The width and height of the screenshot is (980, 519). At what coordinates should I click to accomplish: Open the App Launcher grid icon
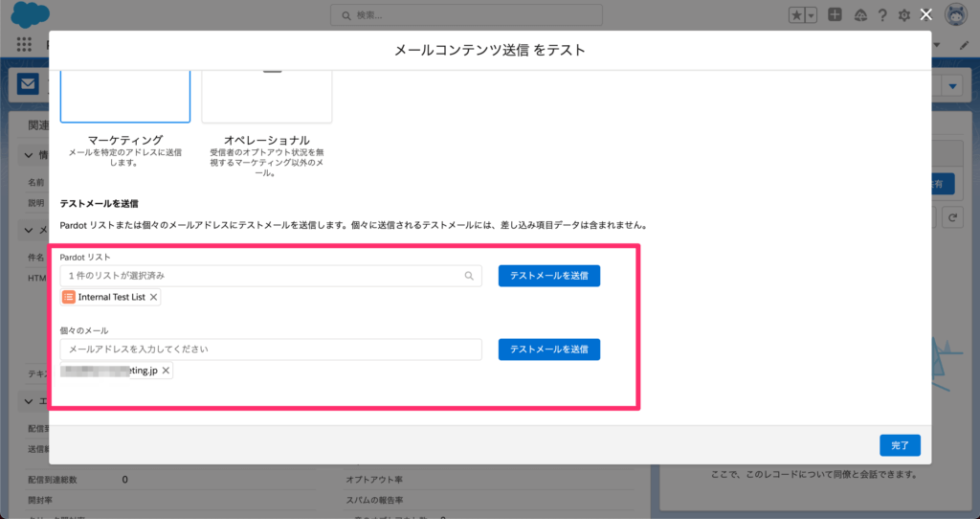[24, 44]
